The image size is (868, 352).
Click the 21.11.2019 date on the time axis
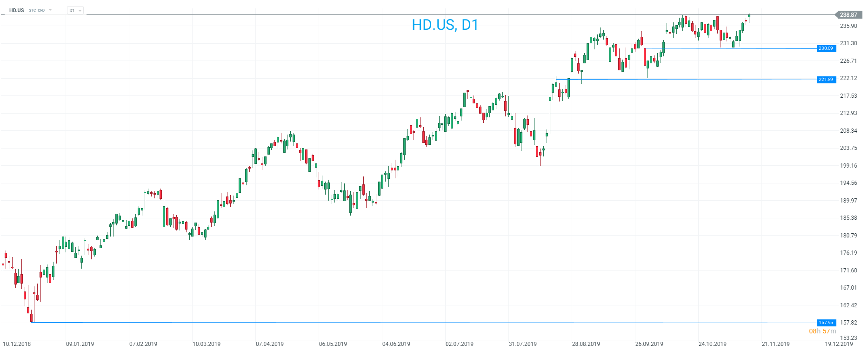776,344
